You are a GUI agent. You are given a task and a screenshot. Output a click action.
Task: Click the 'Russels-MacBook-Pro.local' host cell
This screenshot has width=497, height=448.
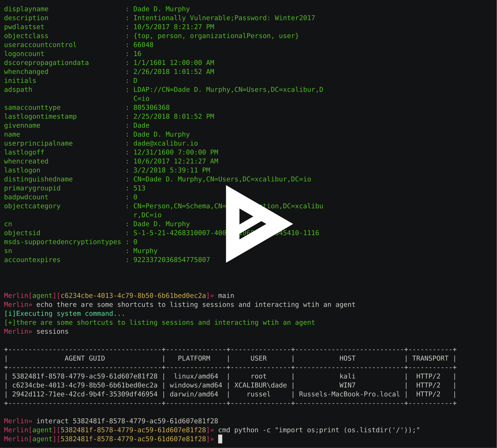(x=350, y=394)
